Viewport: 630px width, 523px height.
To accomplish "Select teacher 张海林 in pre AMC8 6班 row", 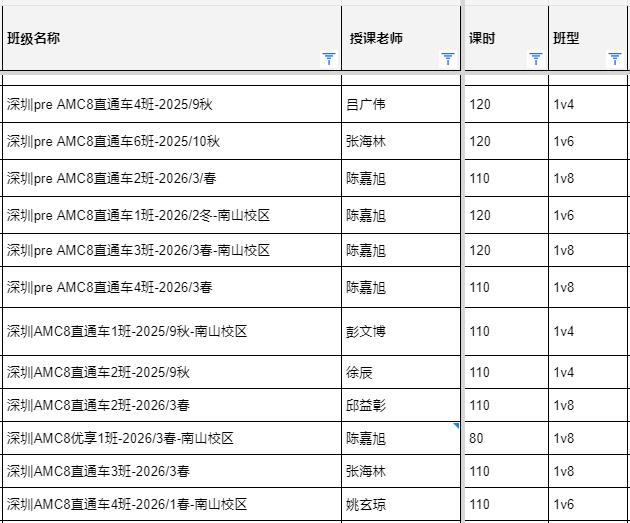I will click(x=401, y=141).
